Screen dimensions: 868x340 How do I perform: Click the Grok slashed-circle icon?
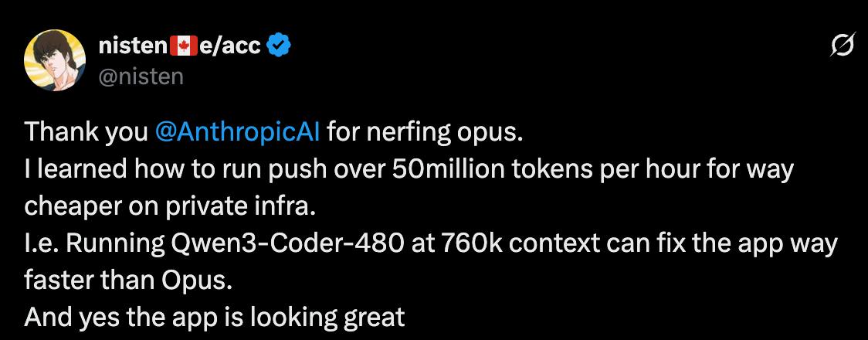tap(841, 48)
